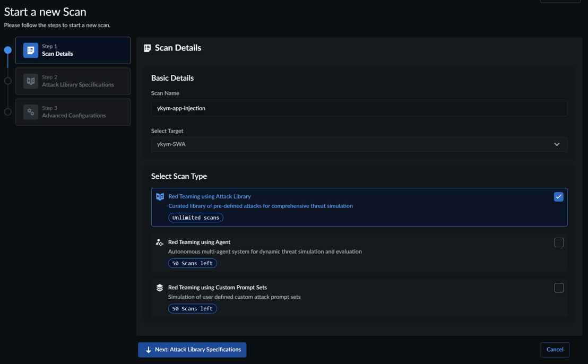Enable Red Teaming using Agent checkbox
588x364 pixels.
pos(558,242)
